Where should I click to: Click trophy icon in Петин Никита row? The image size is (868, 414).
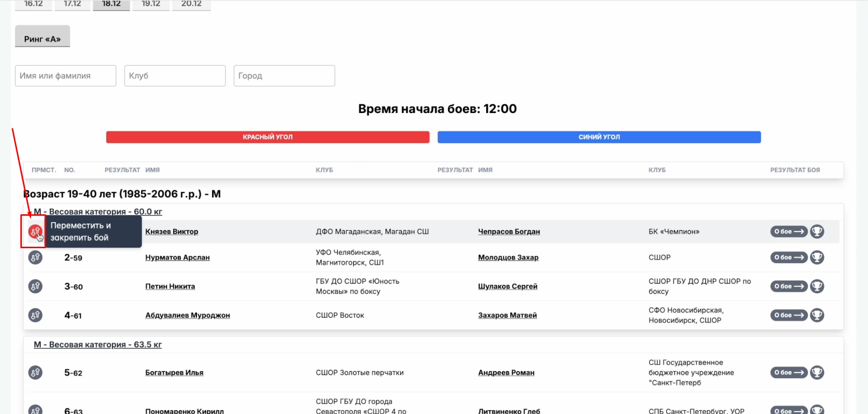[817, 287]
